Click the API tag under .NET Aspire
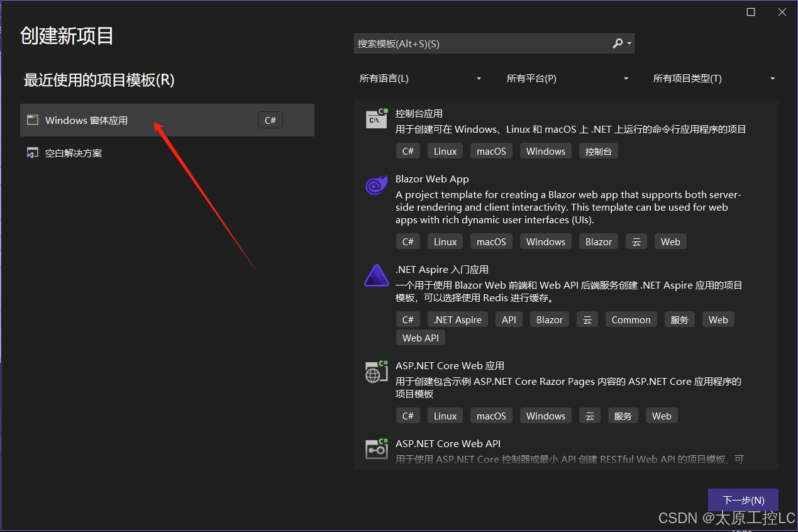This screenshot has width=798, height=532. 509,319
